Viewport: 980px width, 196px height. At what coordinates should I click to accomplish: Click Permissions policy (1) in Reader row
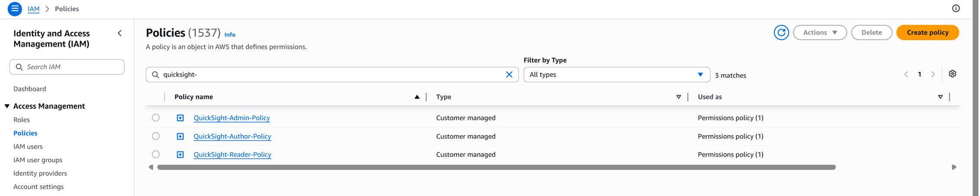click(x=730, y=155)
